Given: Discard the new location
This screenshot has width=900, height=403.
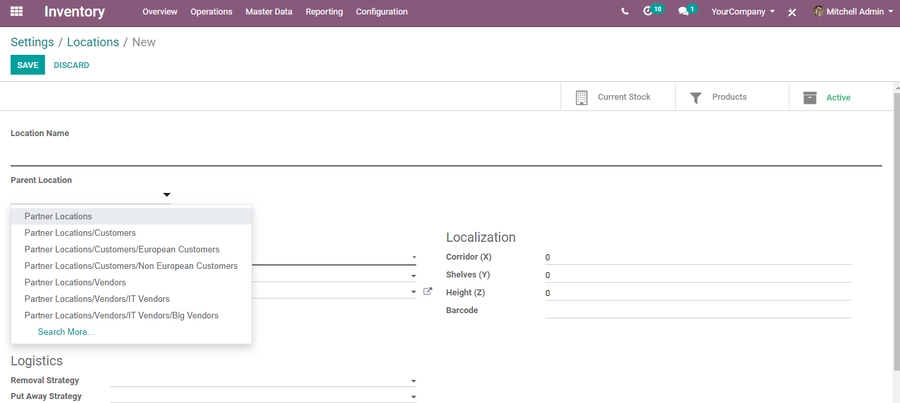Looking at the screenshot, I should point(71,65).
